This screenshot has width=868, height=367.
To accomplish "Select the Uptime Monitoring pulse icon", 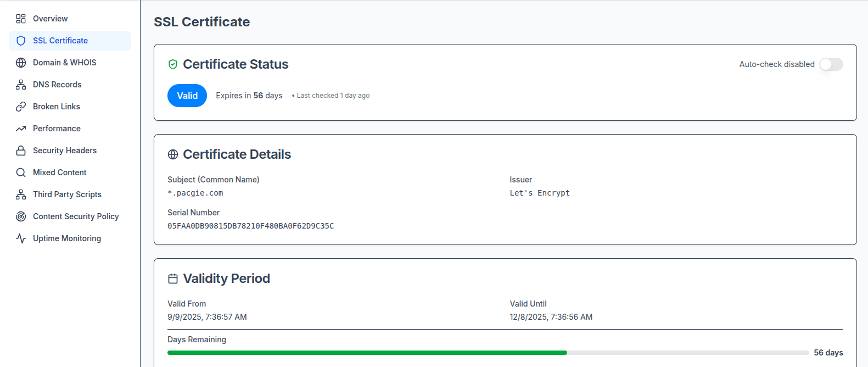I will tap(21, 238).
